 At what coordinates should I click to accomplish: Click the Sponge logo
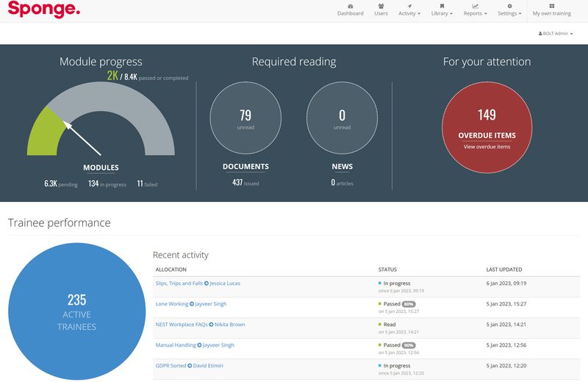pos(44,11)
